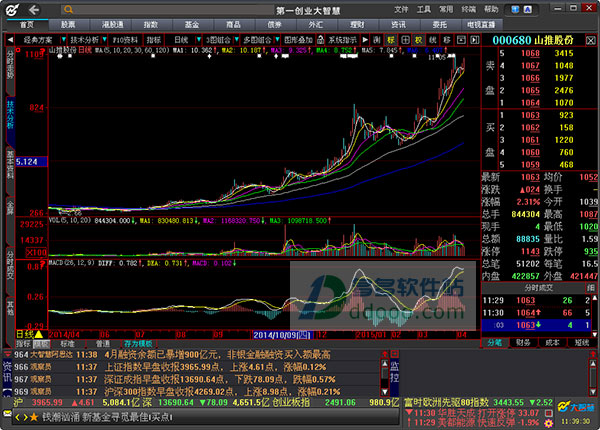Click the 2014/10/09 date marker on timeline

282,335
